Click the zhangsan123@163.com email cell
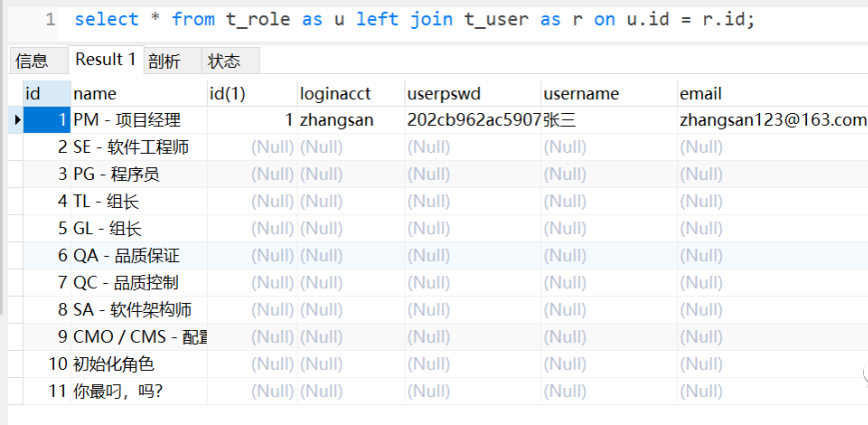The width and height of the screenshot is (868, 425). pos(772,120)
